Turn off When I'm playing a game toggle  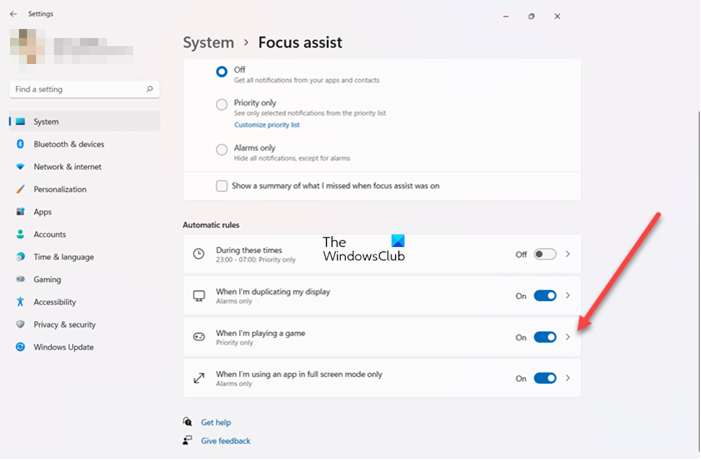coord(544,337)
